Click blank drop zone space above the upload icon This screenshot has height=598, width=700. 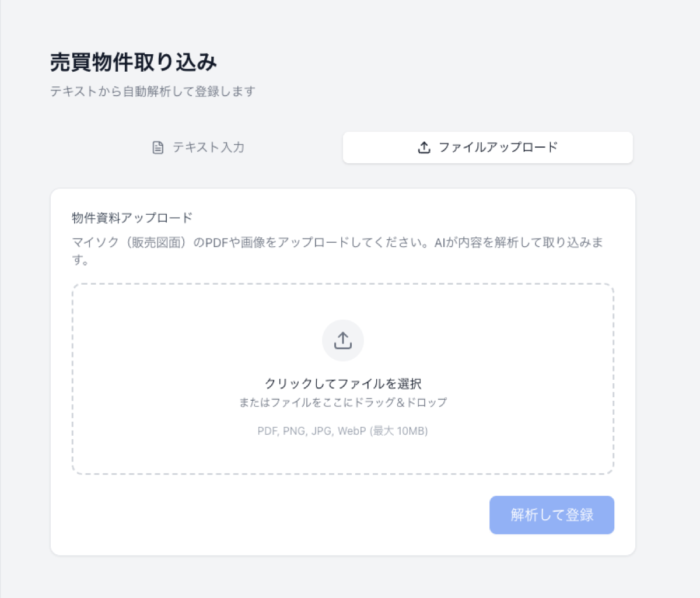pyautogui.click(x=343, y=302)
